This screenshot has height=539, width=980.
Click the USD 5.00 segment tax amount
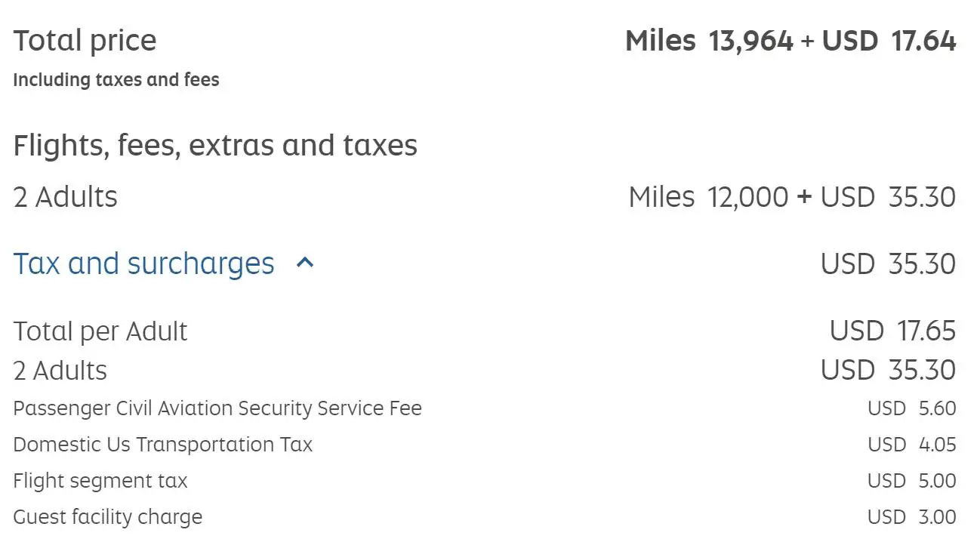[x=912, y=481]
